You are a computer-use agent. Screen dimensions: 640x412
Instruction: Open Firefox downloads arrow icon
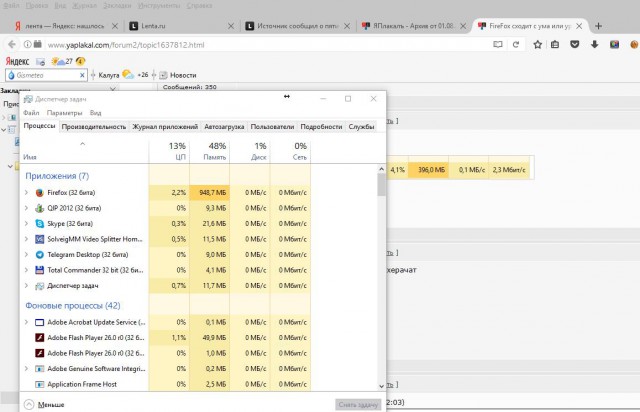(x=594, y=45)
